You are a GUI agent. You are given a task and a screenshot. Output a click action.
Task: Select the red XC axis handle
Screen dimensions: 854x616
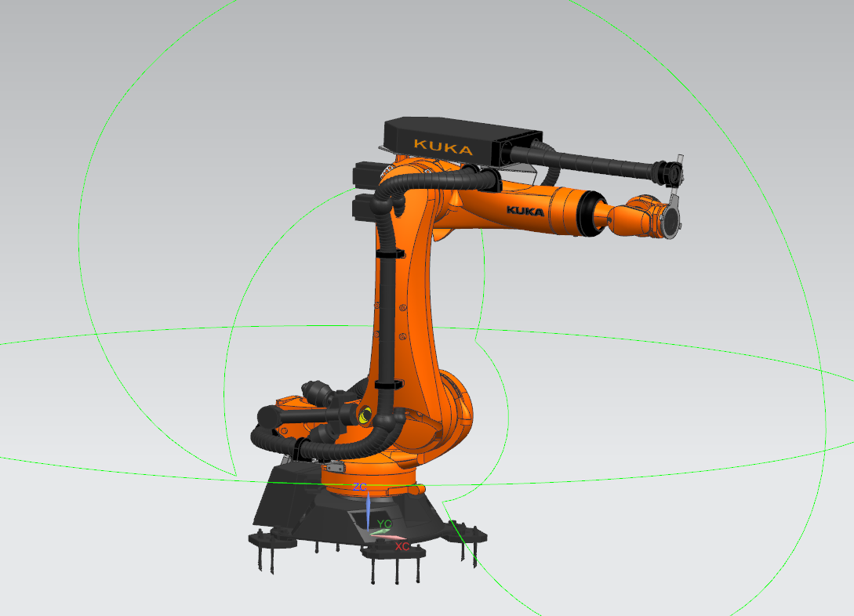tap(388, 538)
